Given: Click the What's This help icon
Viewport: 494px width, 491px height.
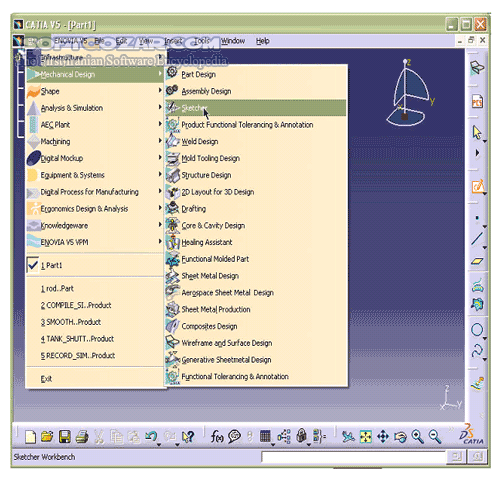Looking at the screenshot, I should [188, 437].
